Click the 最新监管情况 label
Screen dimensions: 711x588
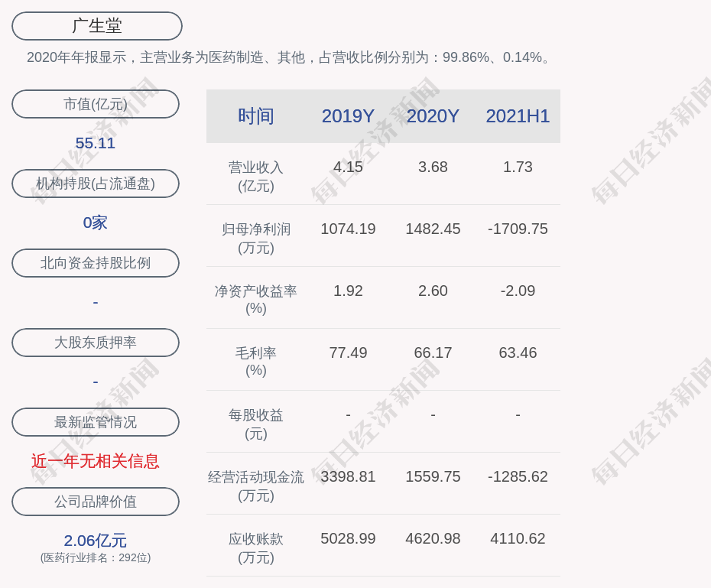[x=96, y=422]
